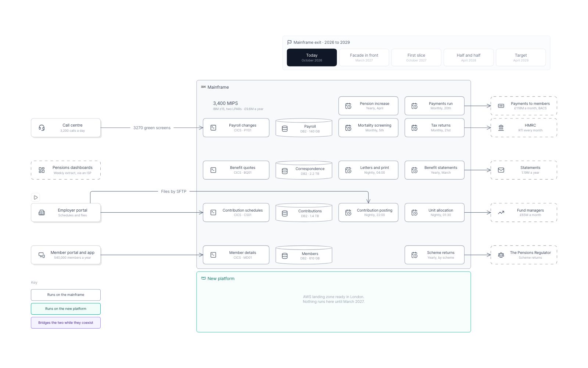This screenshot has width=588, height=368.
Task: Click the devices icon on Member portal and app
Action: pos(42,255)
